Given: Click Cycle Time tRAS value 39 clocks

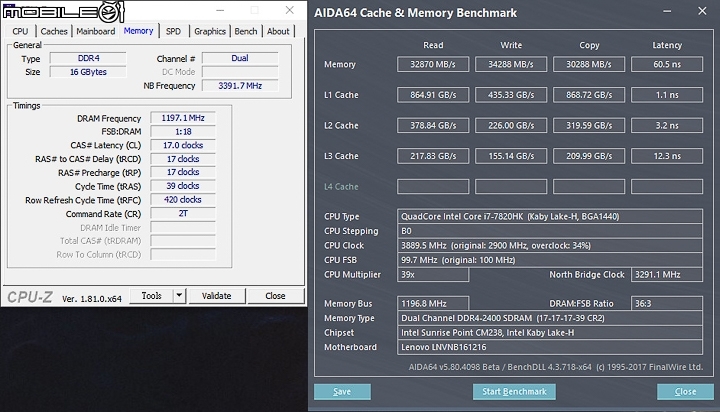Looking at the screenshot, I should pyautogui.click(x=183, y=186).
